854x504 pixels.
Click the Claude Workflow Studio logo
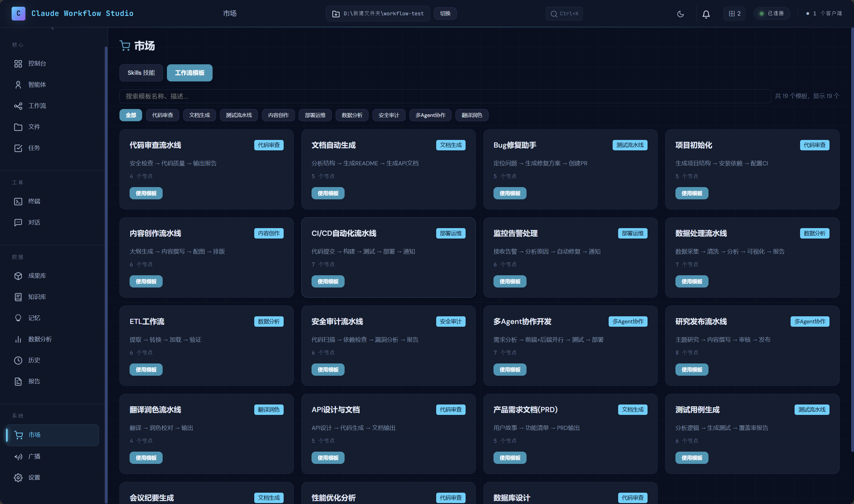[x=18, y=13]
